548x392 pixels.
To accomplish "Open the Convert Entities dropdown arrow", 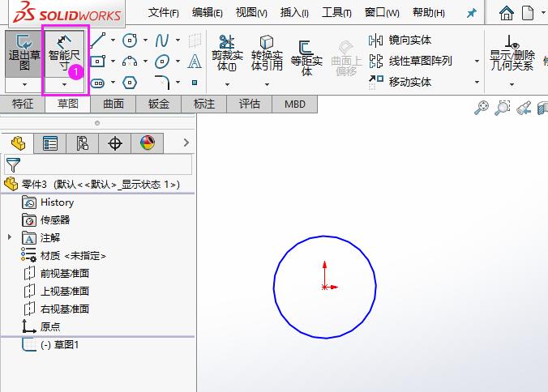I will point(267,84).
